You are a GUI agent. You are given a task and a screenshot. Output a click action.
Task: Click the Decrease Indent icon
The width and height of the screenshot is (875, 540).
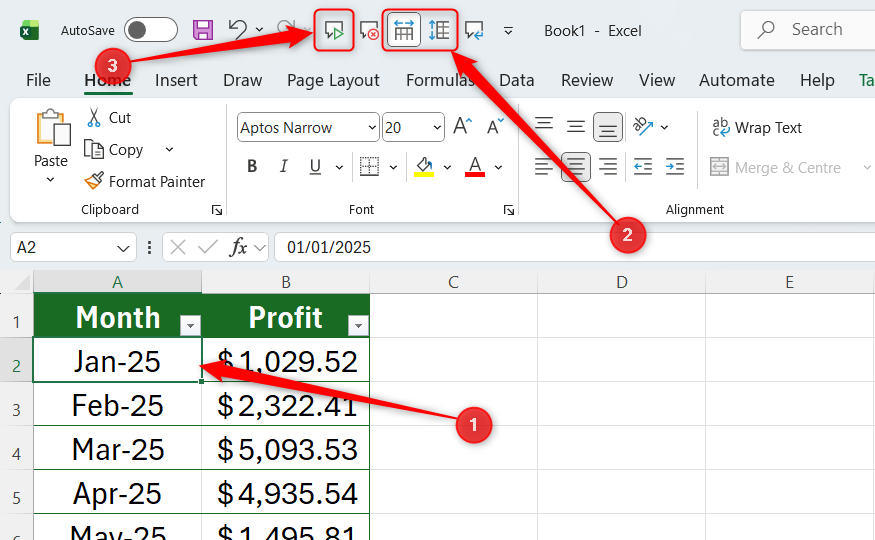pyautogui.click(x=643, y=166)
